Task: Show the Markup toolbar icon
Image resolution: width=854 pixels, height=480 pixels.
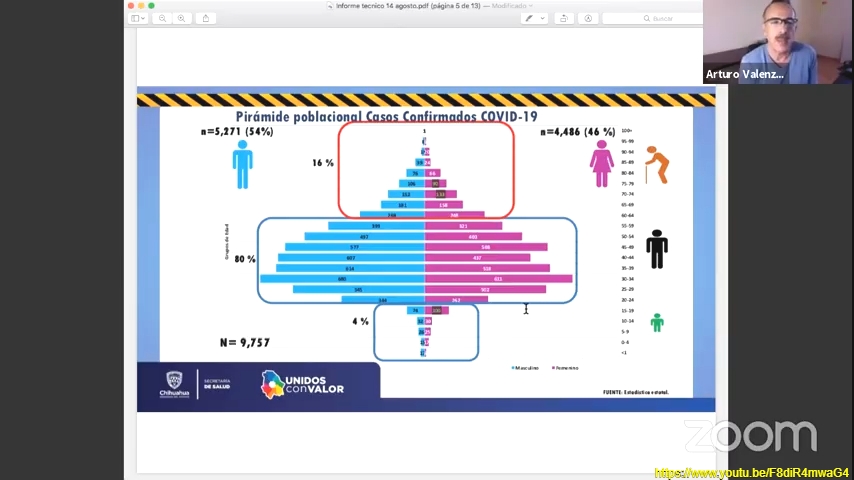Action: pos(588,18)
